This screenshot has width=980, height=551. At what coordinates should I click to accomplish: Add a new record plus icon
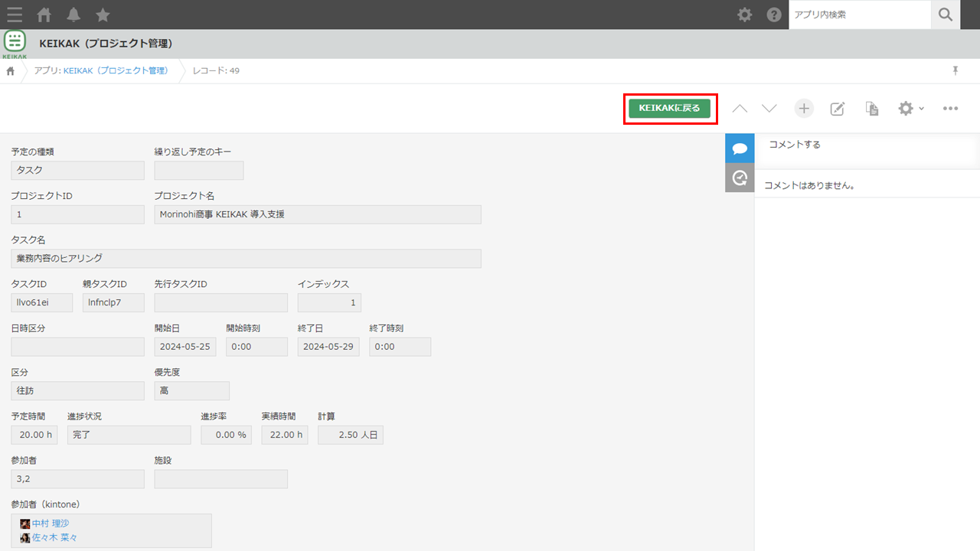tap(803, 109)
